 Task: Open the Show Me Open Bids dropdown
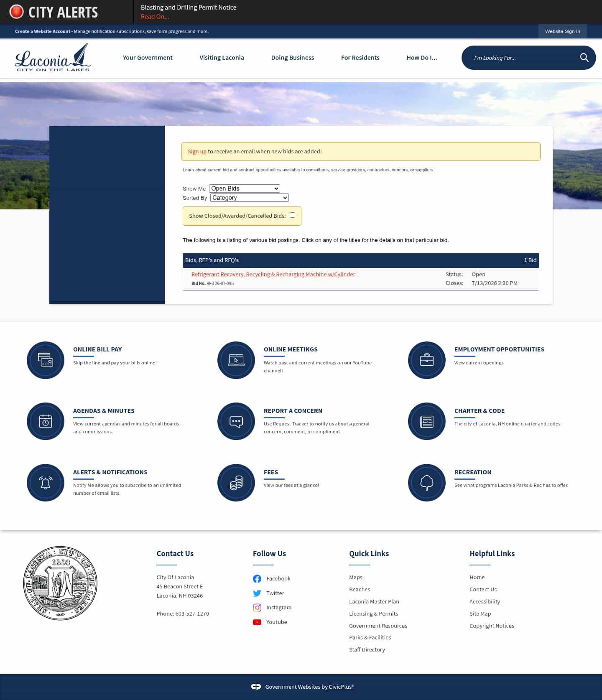point(245,188)
